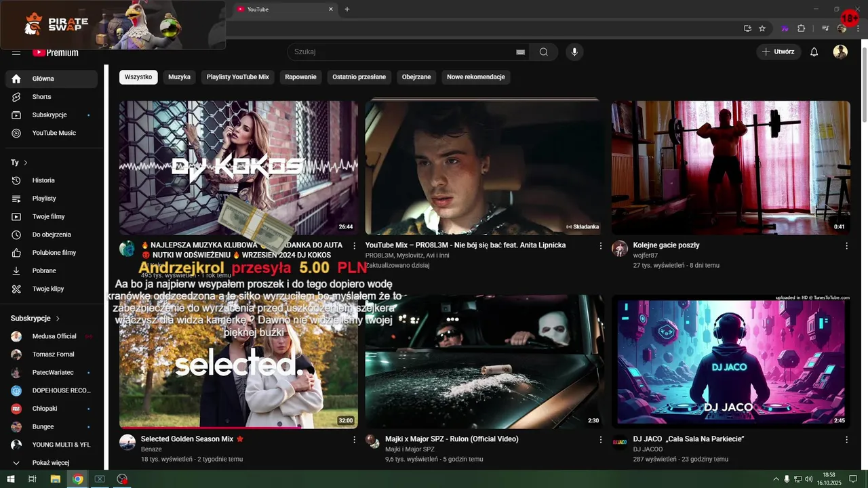Image resolution: width=868 pixels, height=488 pixels.
Task: Open the on-screen keyboard in search box
Action: click(520, 52)
